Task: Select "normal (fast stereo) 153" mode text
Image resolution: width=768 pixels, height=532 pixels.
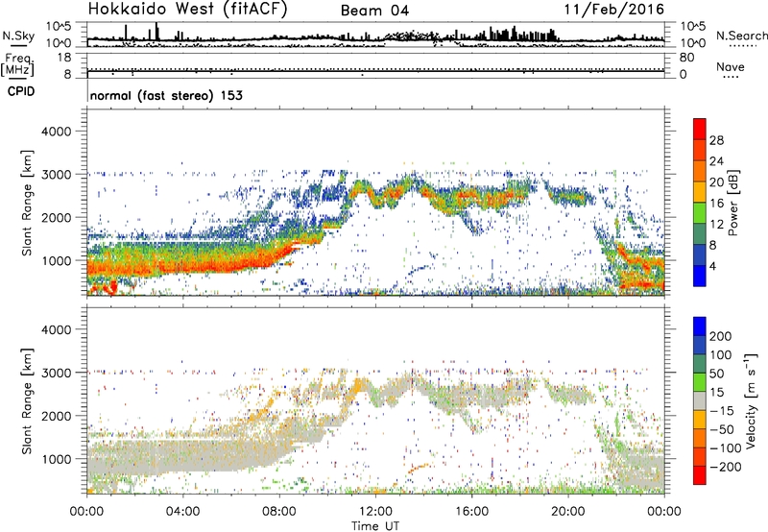Action: [166, 95]
